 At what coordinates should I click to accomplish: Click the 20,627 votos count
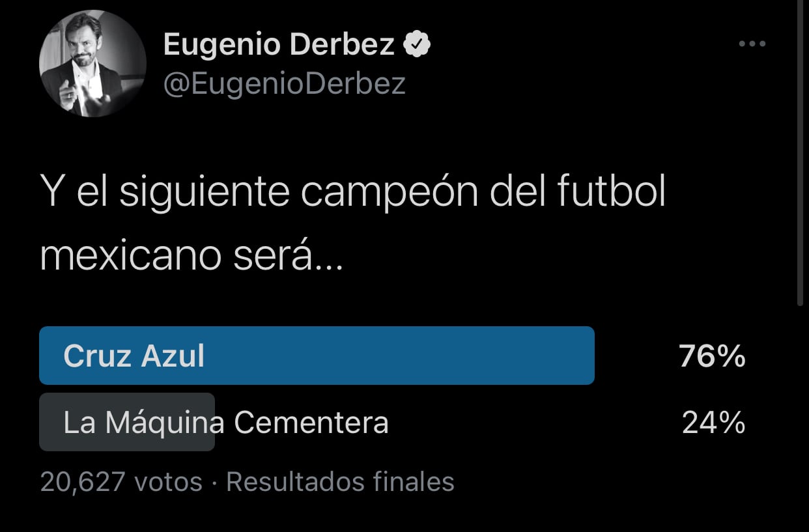121,482
